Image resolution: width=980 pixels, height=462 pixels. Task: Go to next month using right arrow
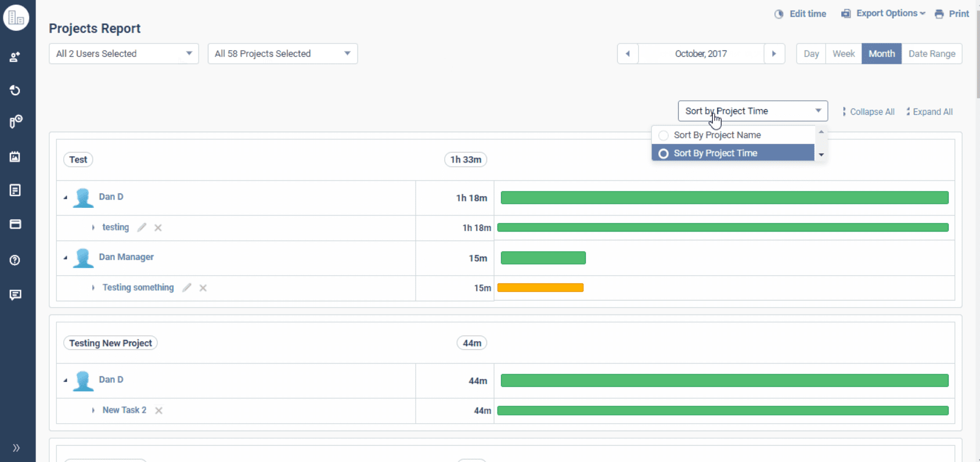(x=774, y=54)
